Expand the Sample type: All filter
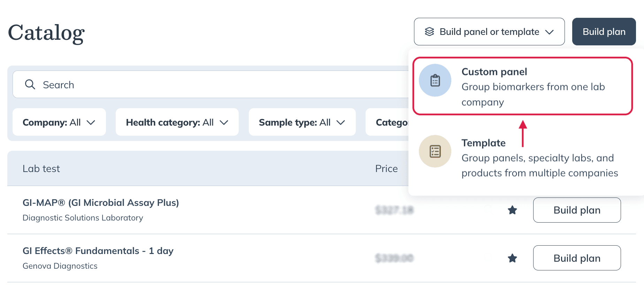This screenshot has height=291, width=644. coord(302,122)
